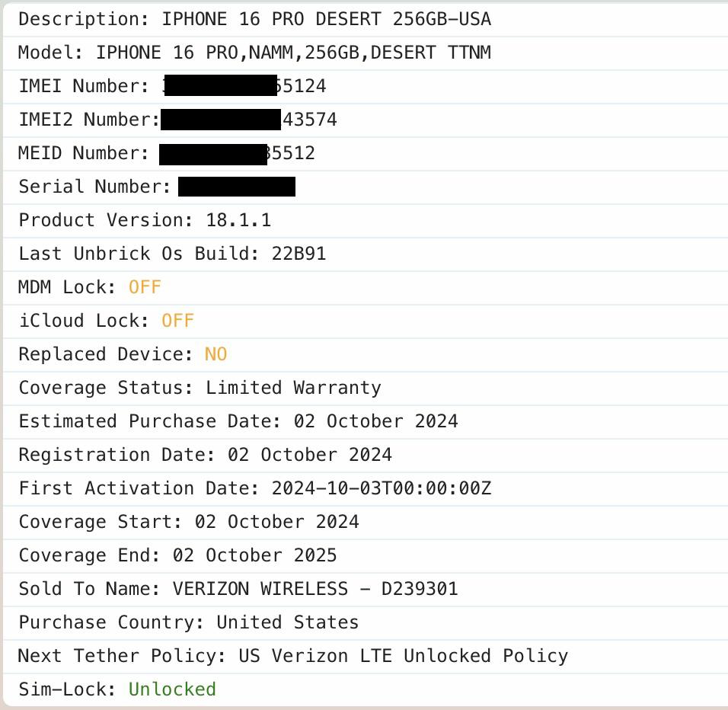Click the Sold To Name Verizon Wireless row
728x710 pixels.
[238, 589]
